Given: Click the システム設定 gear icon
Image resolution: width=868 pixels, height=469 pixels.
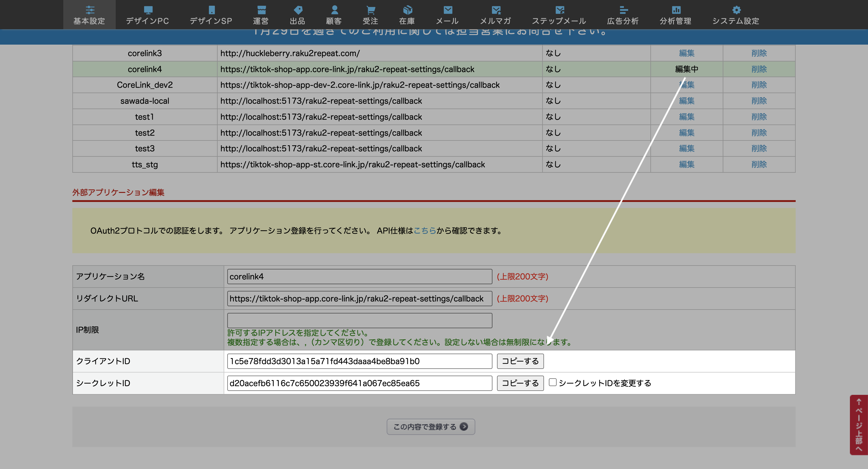Looking at the screenshot, I should coord(736,10).
